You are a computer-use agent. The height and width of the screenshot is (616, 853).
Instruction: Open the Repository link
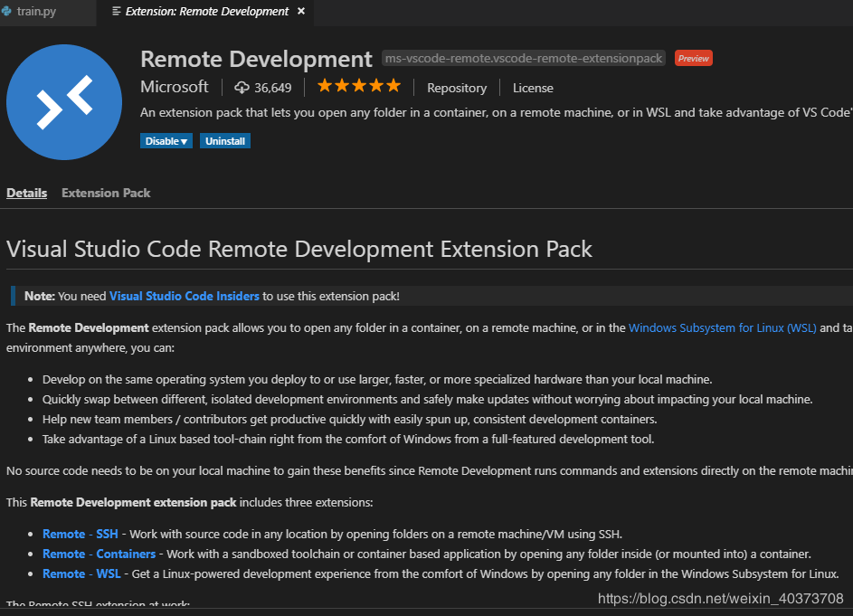pyautogui.click(x=457, y=88)
